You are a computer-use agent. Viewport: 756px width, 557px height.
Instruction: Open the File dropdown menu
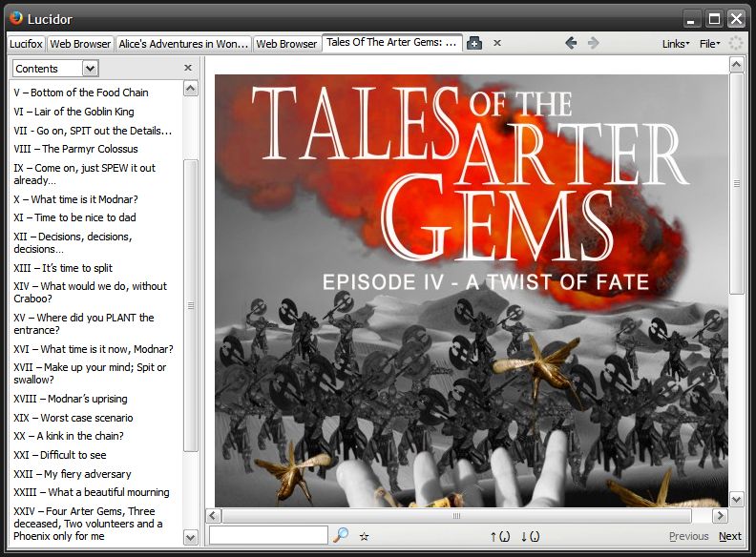point(710,44)
